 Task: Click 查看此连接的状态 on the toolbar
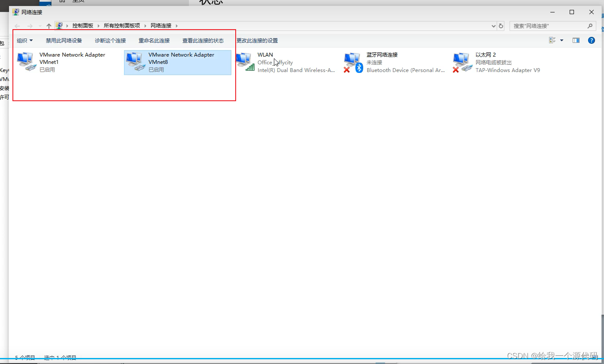tap(203, 40)
